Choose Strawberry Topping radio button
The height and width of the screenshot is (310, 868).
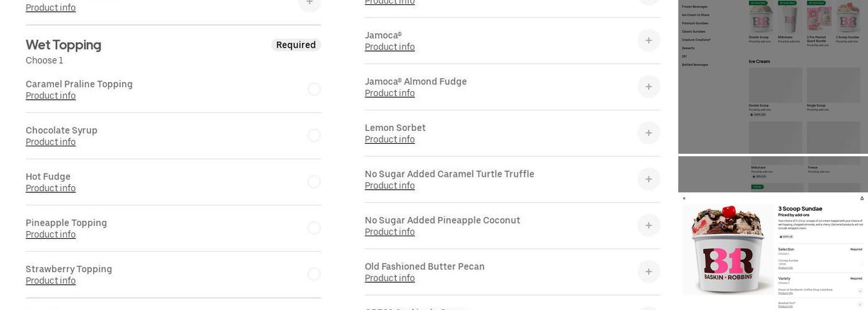[x=314, y=274]
